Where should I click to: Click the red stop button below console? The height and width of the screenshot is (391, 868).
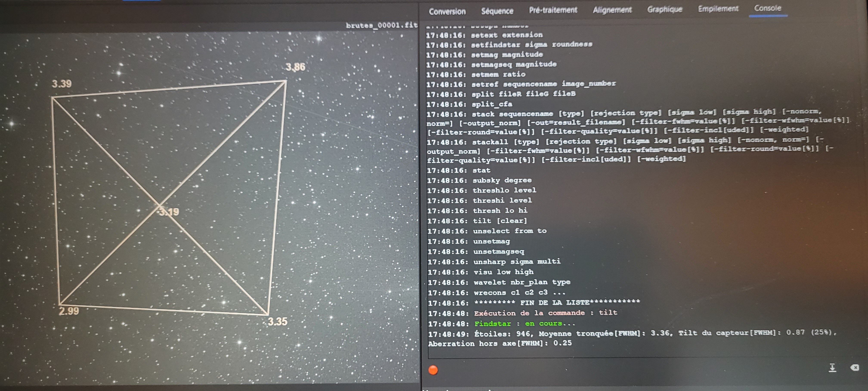(x=433, y=370)
